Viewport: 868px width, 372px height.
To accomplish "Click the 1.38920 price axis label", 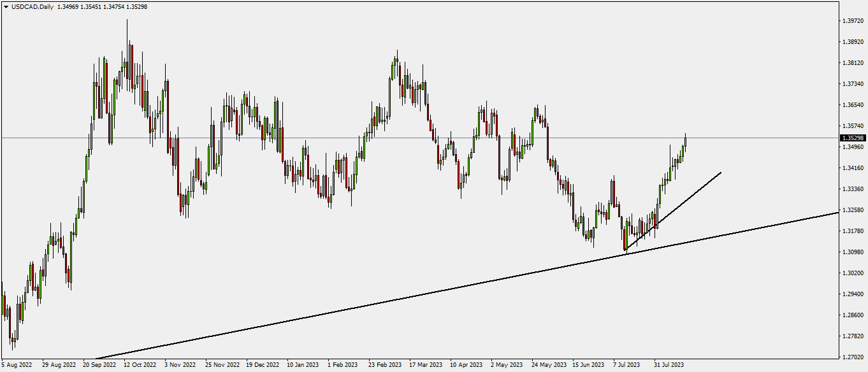I will tap(853, 42).
